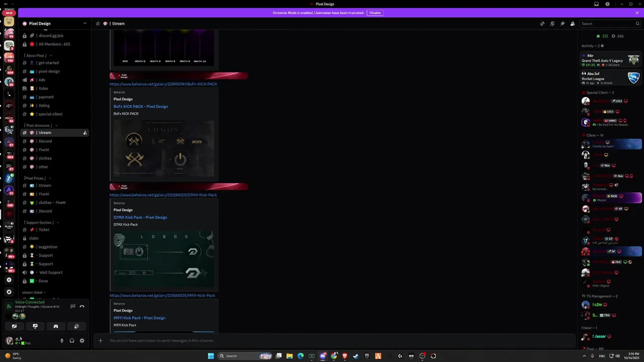Click BoFx KICK PACK - Pixel Design title

pos(141,107)
